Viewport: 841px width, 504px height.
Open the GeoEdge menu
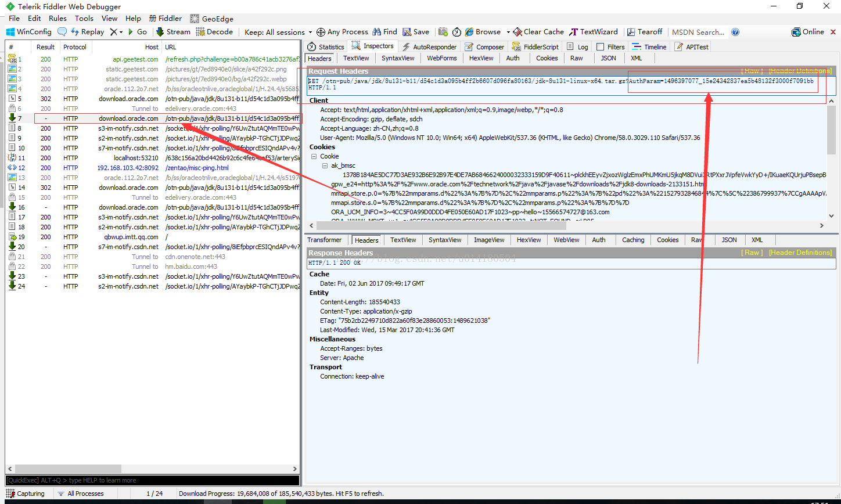pyautogui.click(x=212, y=18)
